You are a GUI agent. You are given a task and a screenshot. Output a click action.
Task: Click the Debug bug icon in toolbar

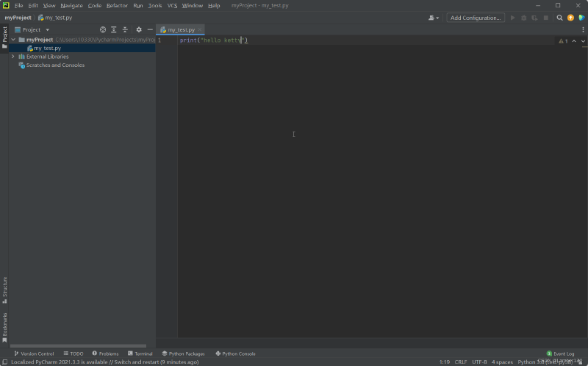524,18
